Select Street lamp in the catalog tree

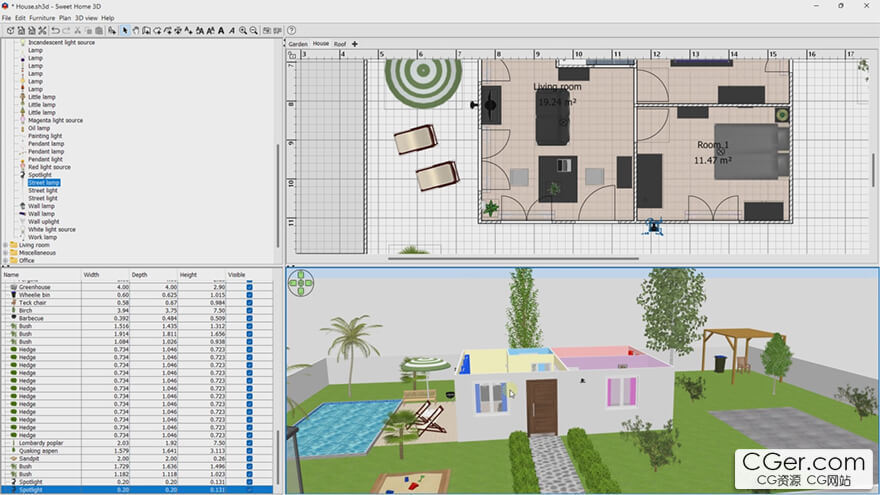tap(44, 183)
